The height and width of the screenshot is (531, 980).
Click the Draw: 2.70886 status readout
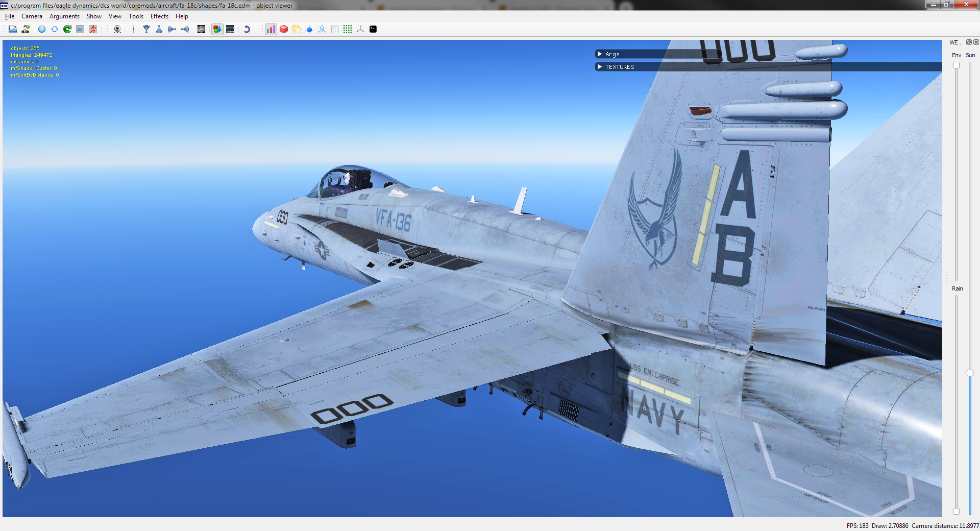890,526
